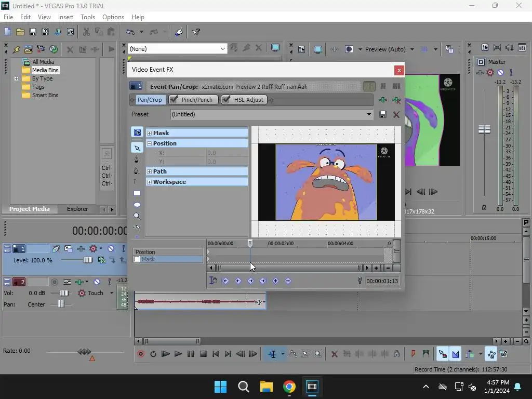Expand the Workspace property group
The image size is (532, 399).
pyautogui.click(x=149, y=182)
